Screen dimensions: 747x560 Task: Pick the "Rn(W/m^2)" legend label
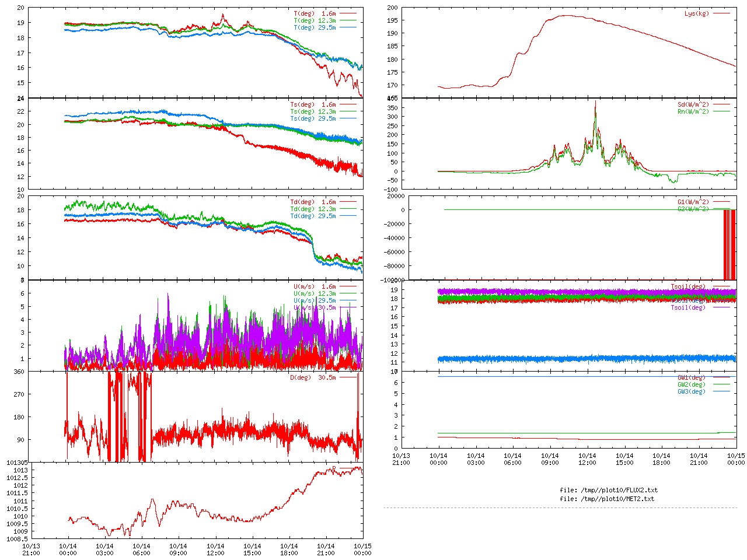[693, 111]
